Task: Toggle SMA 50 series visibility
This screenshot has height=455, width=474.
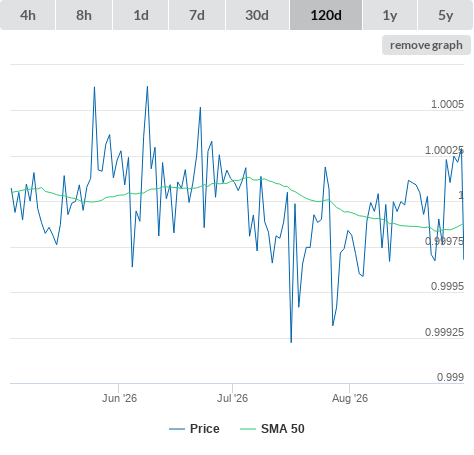Action: (283, 429)
